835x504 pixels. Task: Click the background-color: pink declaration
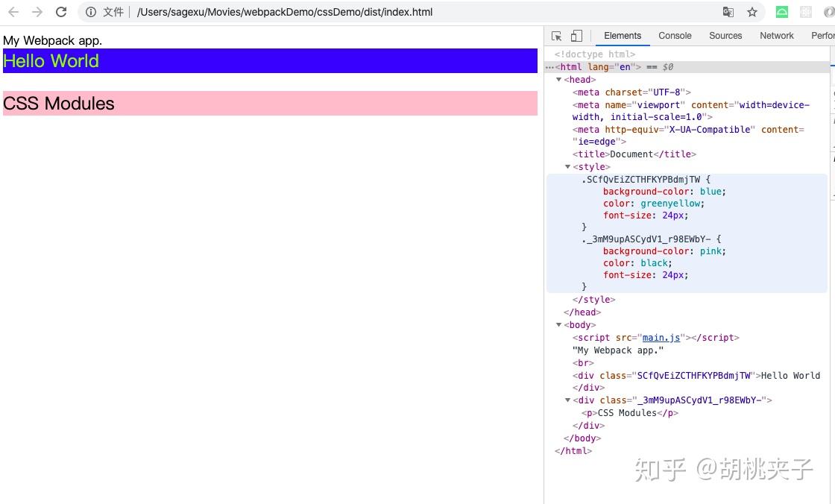point(664,251)
